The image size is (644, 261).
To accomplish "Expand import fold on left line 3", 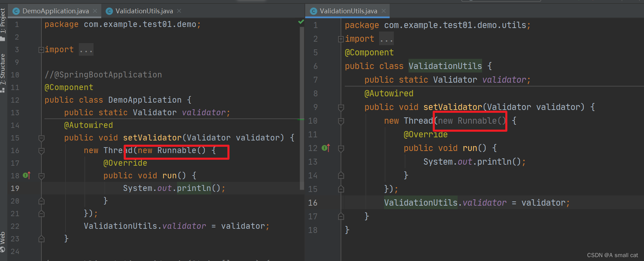I will [41, 50].
